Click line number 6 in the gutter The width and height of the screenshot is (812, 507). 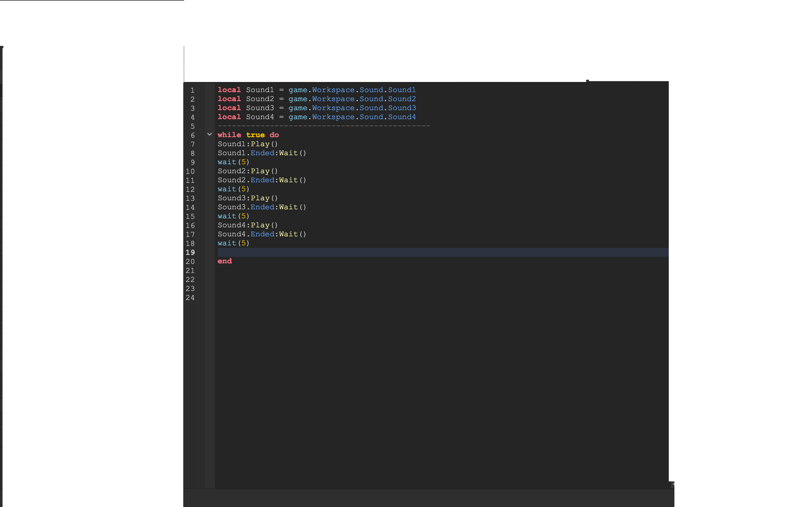click(x=192, y=135)
